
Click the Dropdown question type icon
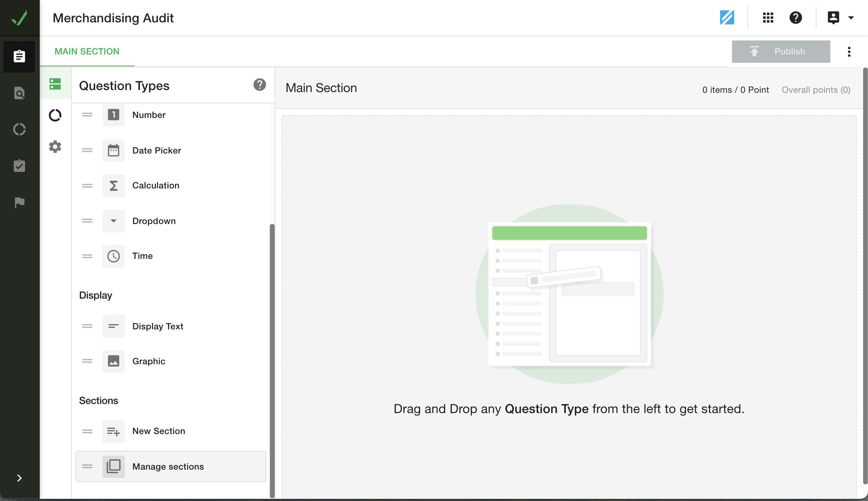coord(113,221)
